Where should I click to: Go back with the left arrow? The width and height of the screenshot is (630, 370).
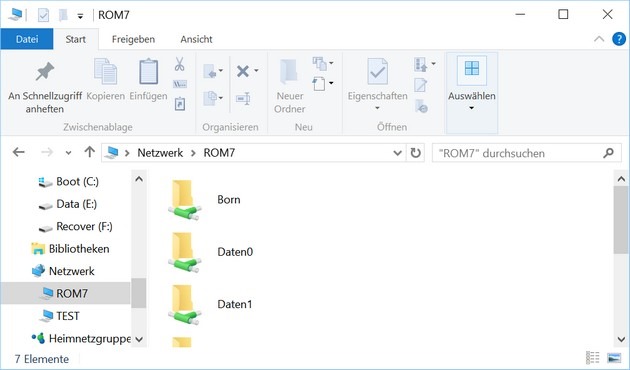[x=18, y=152]
